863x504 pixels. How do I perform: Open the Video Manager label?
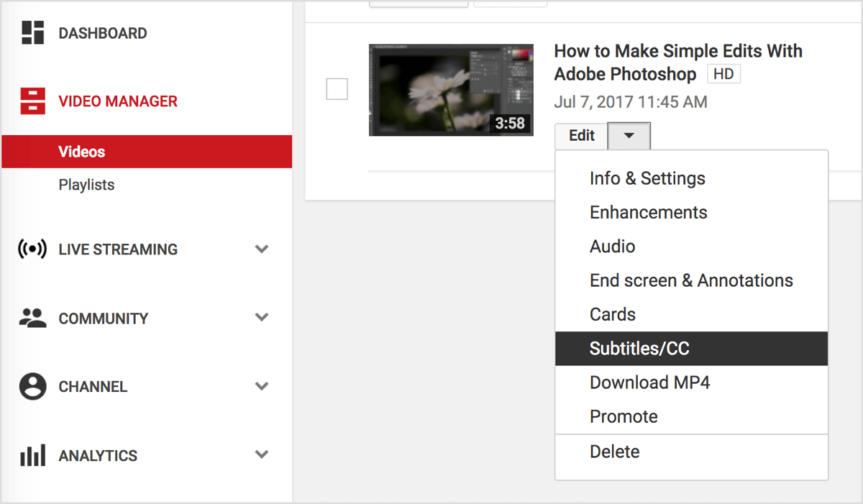click(118, 101)
